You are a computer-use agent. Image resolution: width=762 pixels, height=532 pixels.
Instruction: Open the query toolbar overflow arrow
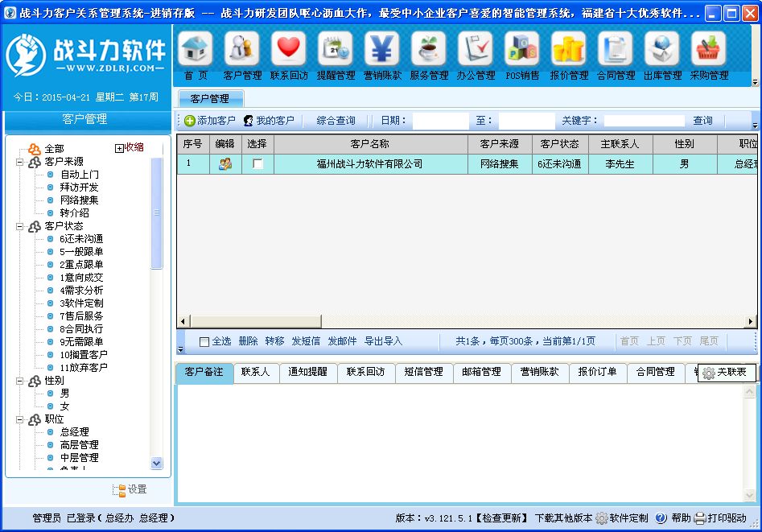756,126
